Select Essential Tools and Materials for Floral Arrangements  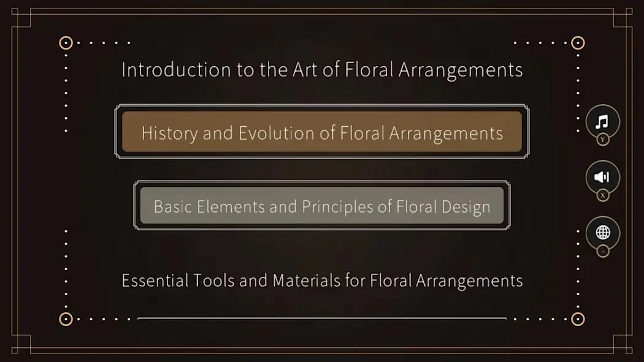pyautogui.click(x=322, y=281)
